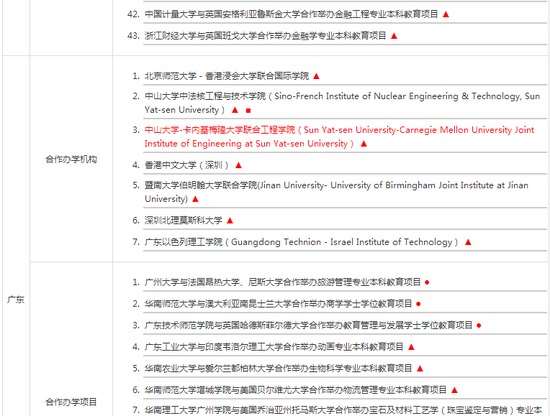Click red circle after 广东技术师范学院 project
This screenshot has width=550, height=416.
click(x=479, y=326)
